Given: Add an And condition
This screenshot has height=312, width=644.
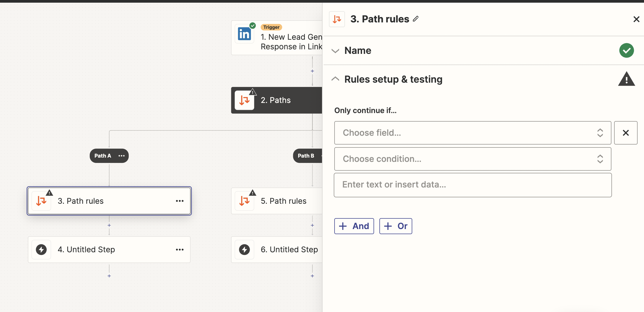Looking at the screenshot, I should tap(354, 226).
